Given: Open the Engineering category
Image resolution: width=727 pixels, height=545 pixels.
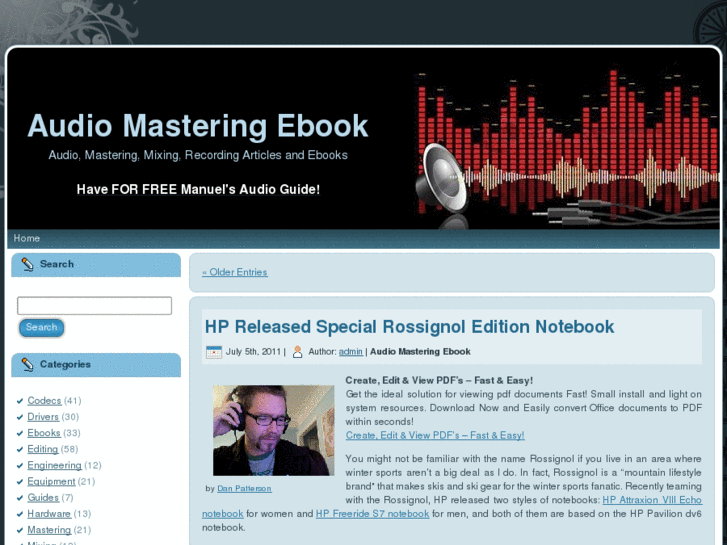Looking at the screenshot, I should (x=54, y=466).
